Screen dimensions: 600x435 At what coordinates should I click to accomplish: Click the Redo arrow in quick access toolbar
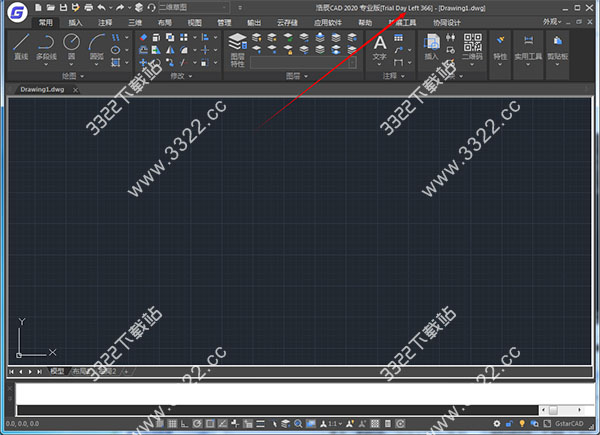(120, 7)
